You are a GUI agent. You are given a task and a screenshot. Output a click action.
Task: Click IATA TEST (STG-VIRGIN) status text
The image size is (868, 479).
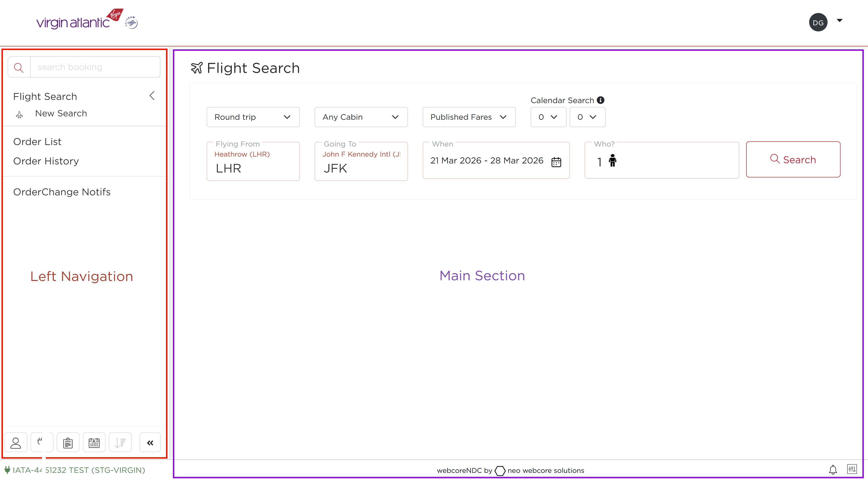79,470
